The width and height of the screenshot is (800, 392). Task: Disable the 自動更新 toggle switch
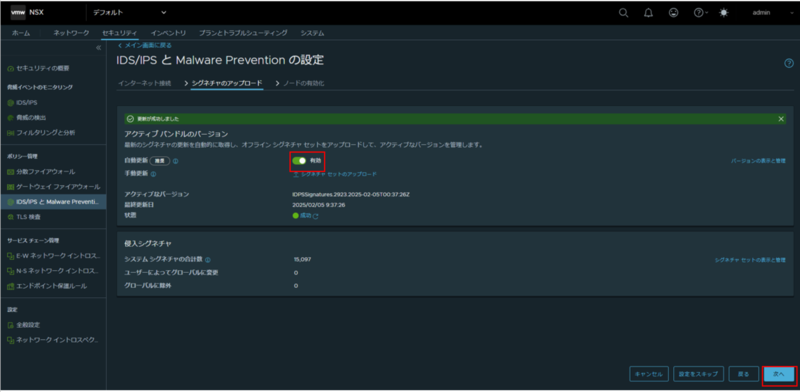point(299,161)
